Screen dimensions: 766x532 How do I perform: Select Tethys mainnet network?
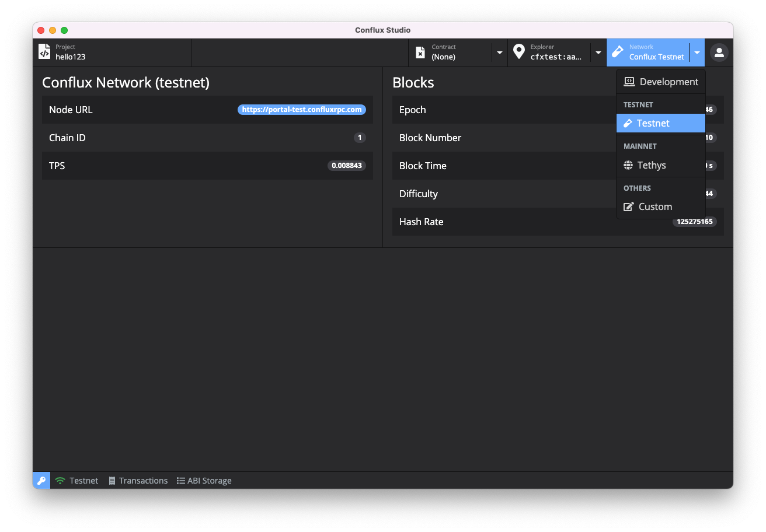click(x=661, y=165)
